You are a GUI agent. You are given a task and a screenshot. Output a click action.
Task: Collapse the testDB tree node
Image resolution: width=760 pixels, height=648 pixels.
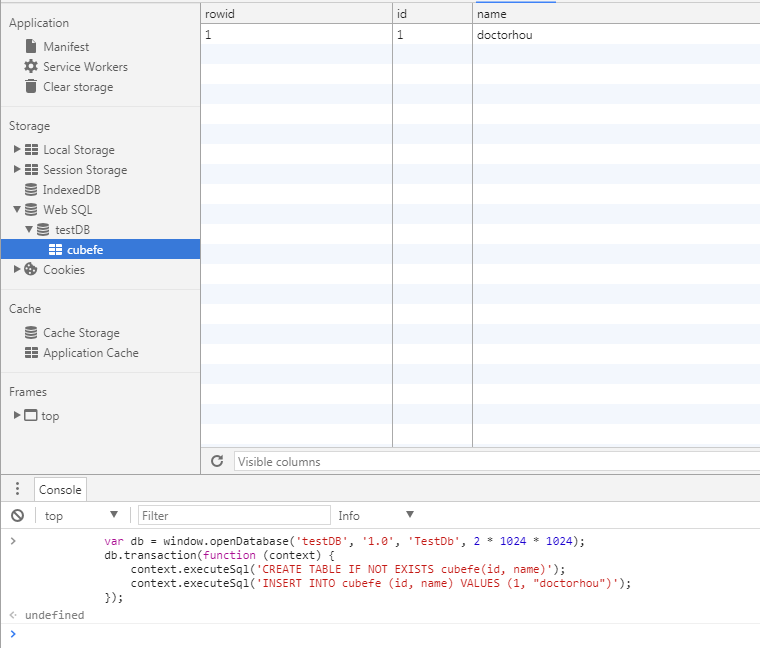[x=29, y=229]
